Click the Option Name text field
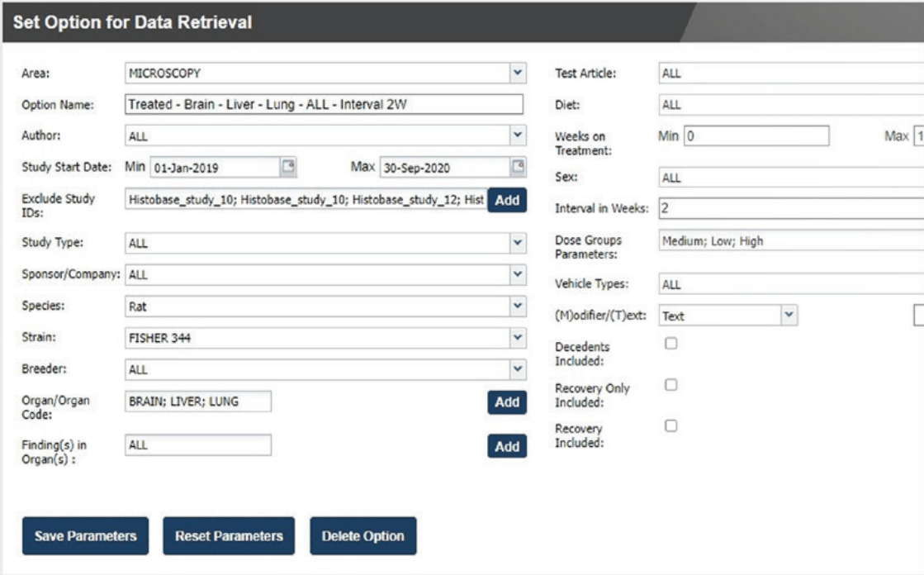Screen dimensions: 924x575 (x=324, y=104)
